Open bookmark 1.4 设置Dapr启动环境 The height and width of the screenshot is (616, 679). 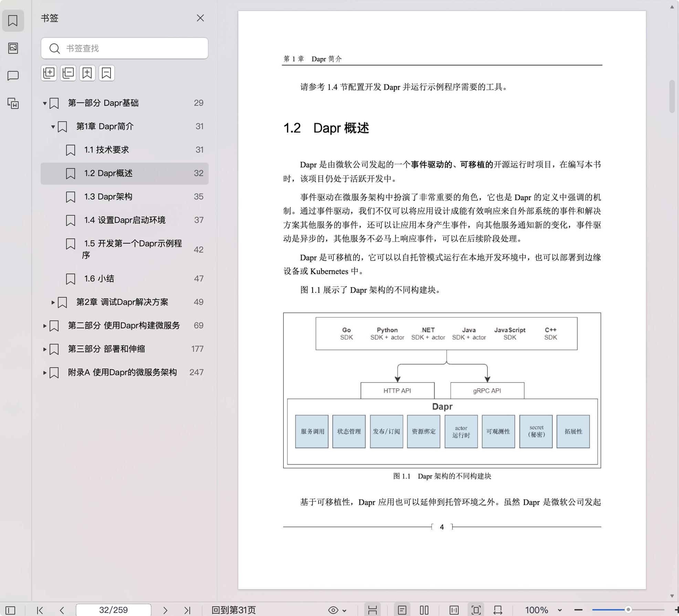124,220
